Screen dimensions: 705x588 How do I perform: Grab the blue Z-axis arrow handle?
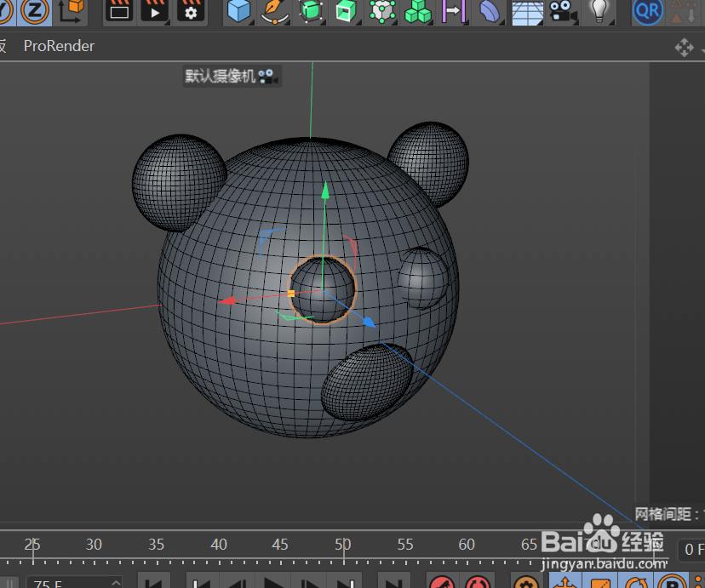coord(368,322)
